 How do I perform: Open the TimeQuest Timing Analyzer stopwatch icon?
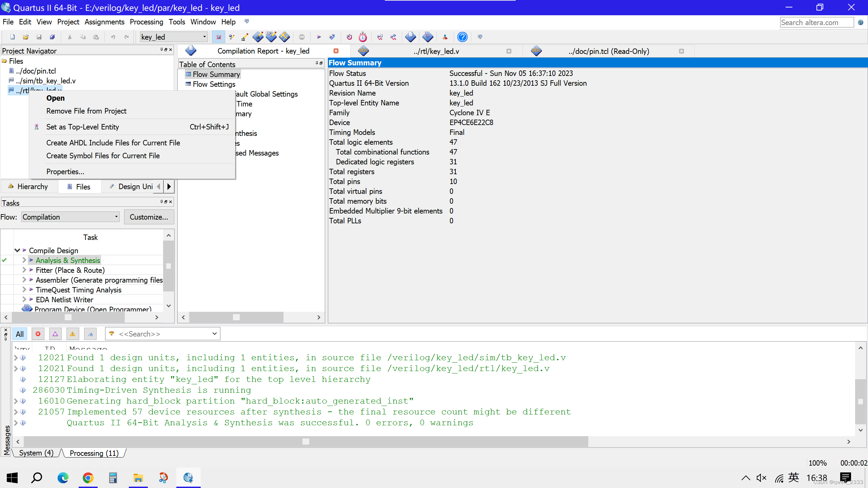point(363,37)
